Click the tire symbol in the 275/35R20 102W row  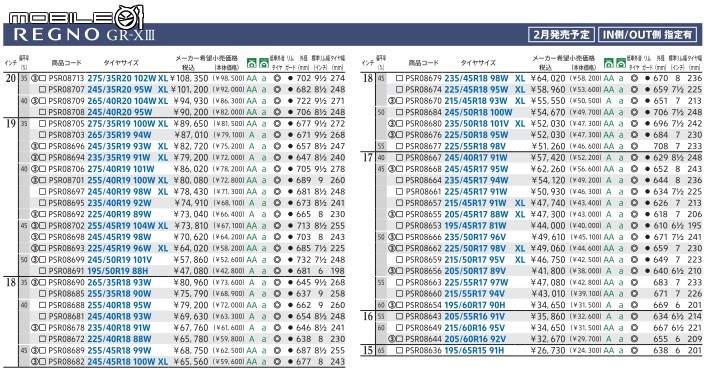[x=277, y=78]
